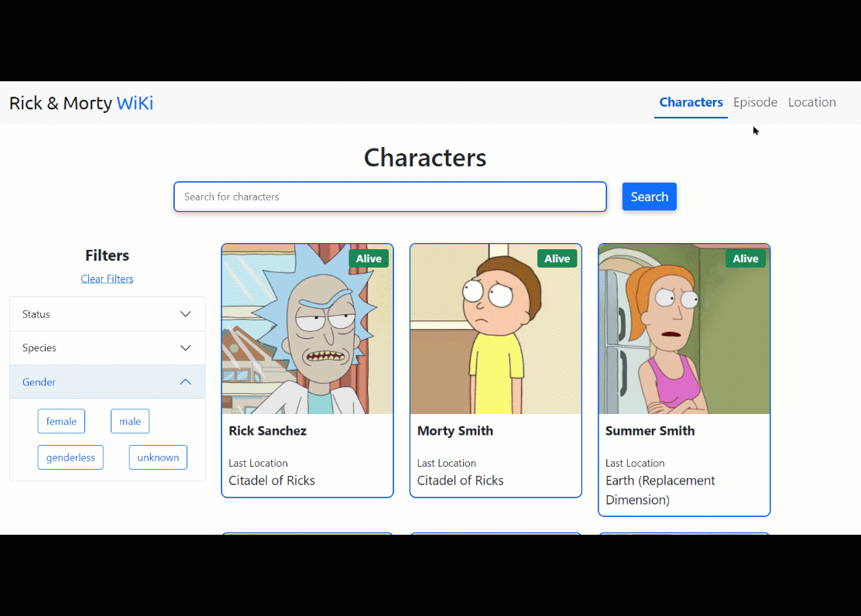Focus the Search for characters field

(x=390, y=197)
